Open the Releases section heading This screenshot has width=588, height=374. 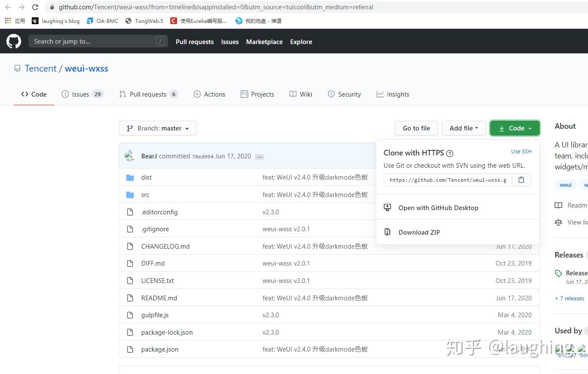pyautogui.click(x=569, y=255)
